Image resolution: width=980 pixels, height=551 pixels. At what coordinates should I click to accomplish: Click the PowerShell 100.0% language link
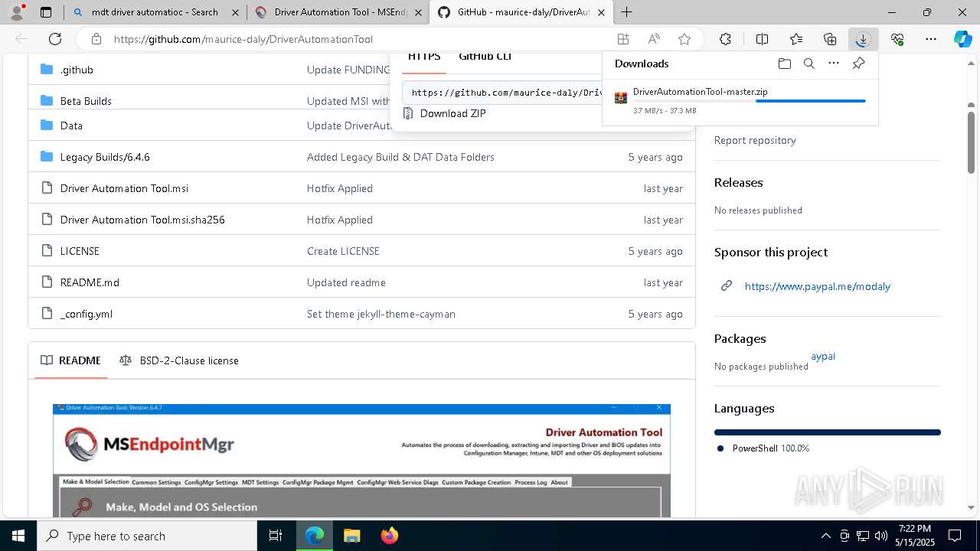[770, 448]
